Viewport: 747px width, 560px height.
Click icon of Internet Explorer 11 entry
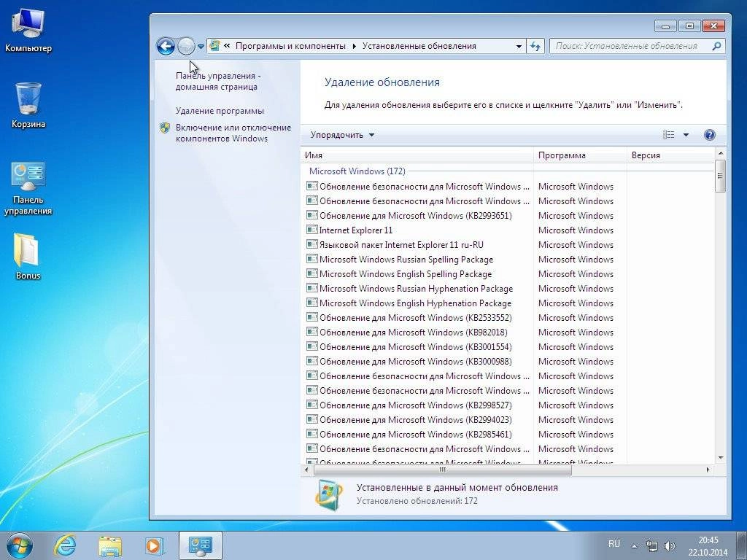[x=312, y=230]
